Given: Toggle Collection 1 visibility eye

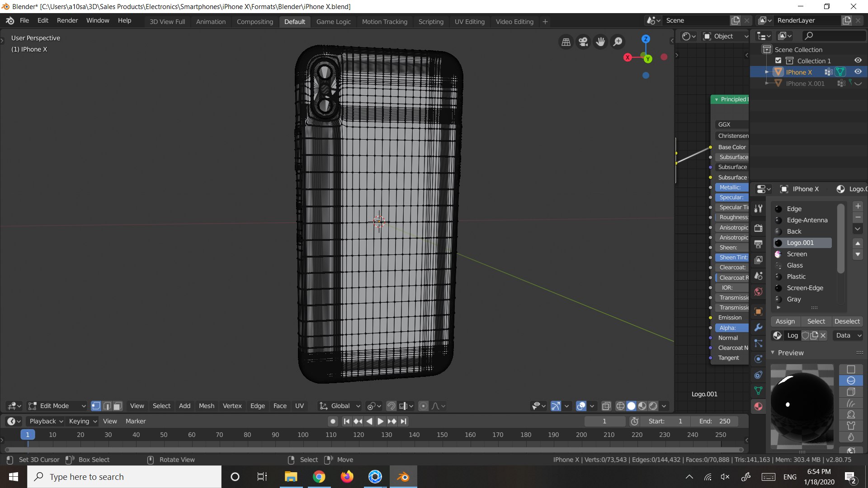Looking at the screenshot, I should click(858, 61).
